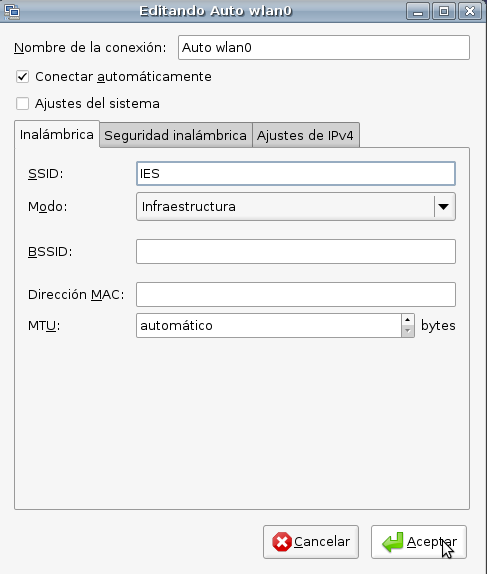The width and height of the screenshot is (487, 574).
Task: Click the network window icon in title bar
Action: 12,11
